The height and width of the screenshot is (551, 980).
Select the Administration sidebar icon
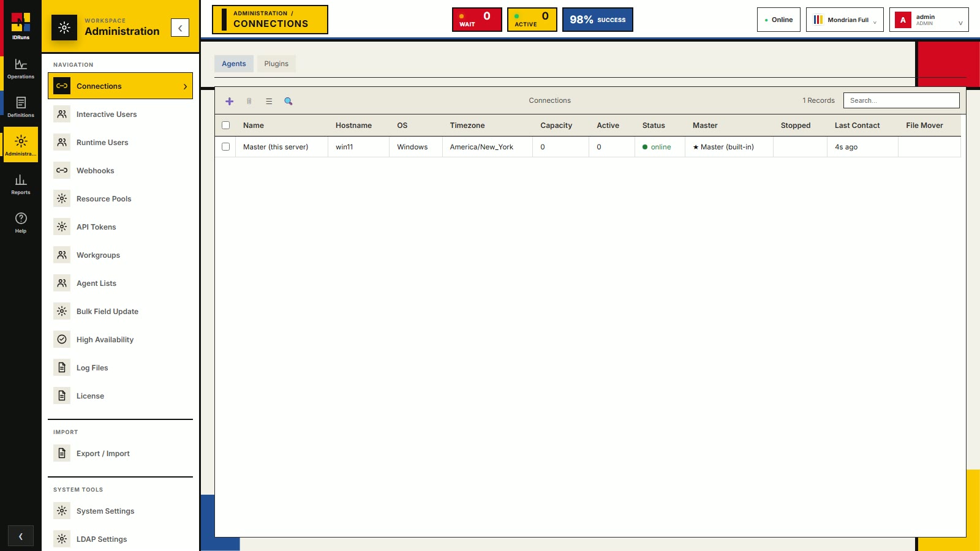coord(21,144)
